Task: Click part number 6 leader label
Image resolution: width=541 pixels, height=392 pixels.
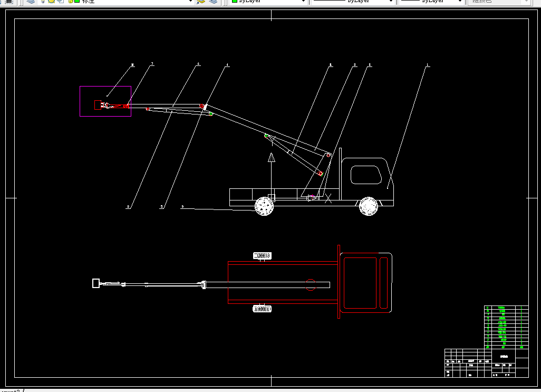Action: [x=198, y=64]
